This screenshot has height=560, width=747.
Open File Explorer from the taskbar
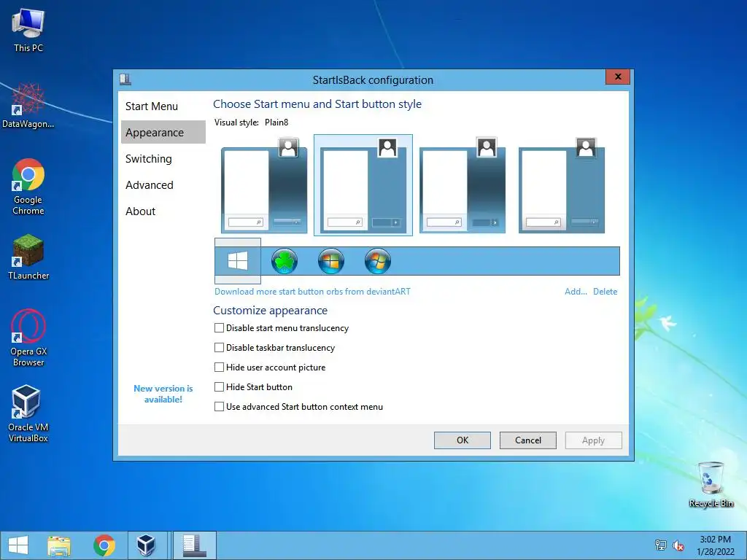click(x=59, y=545)
